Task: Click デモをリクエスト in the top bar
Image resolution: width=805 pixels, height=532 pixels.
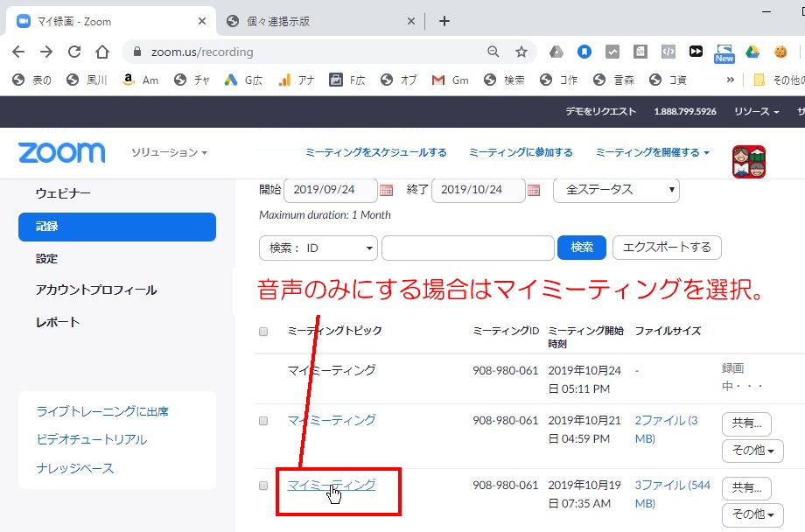Action: (600, 111)
